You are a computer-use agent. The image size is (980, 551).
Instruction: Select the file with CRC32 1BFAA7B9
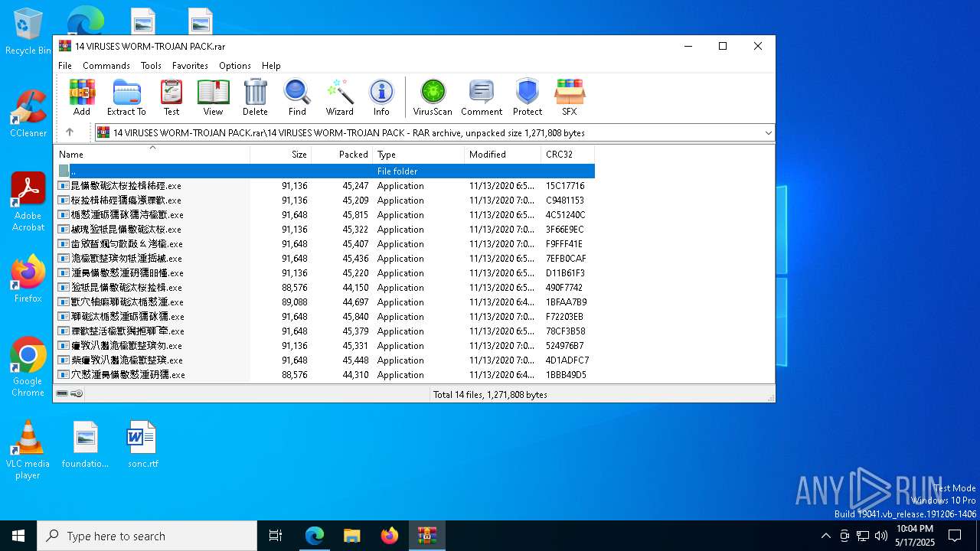(x=325, y=302)
